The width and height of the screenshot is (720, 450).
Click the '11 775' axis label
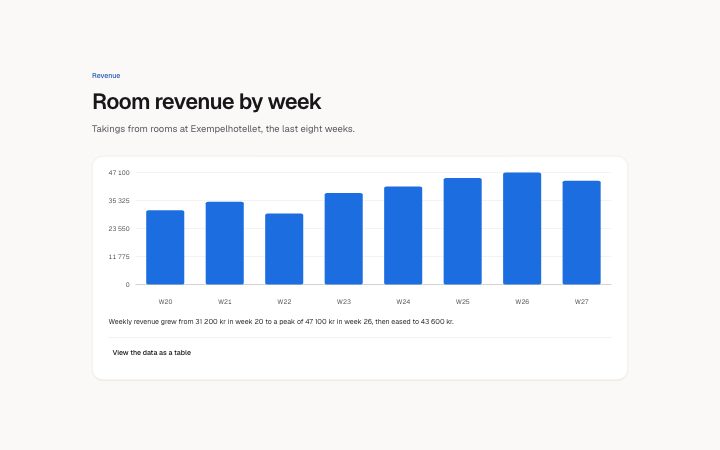coord(119,257)
